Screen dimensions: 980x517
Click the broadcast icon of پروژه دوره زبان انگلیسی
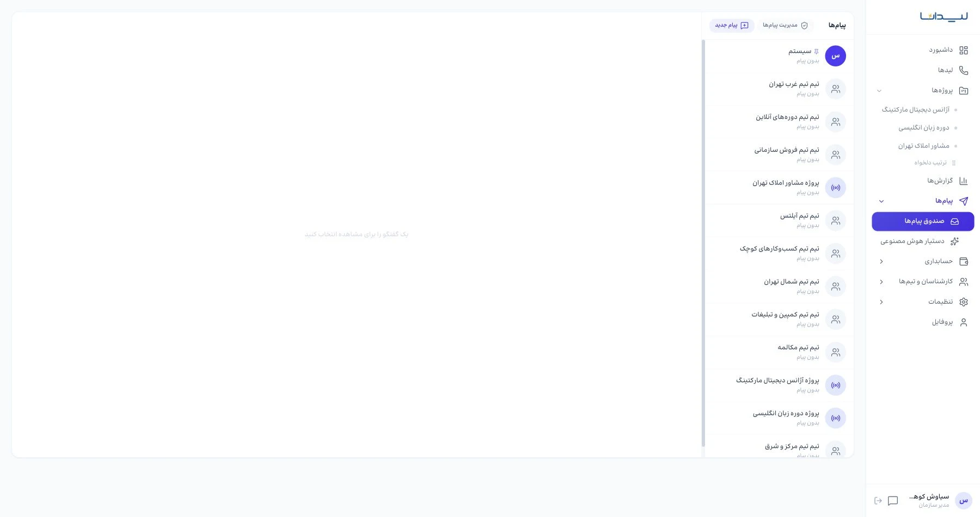(835, 418)
